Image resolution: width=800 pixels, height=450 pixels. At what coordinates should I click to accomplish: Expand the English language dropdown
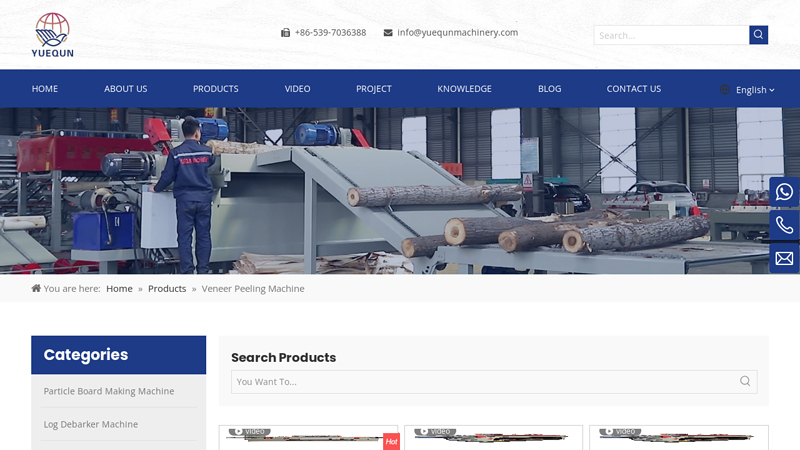tap(755, 90)
